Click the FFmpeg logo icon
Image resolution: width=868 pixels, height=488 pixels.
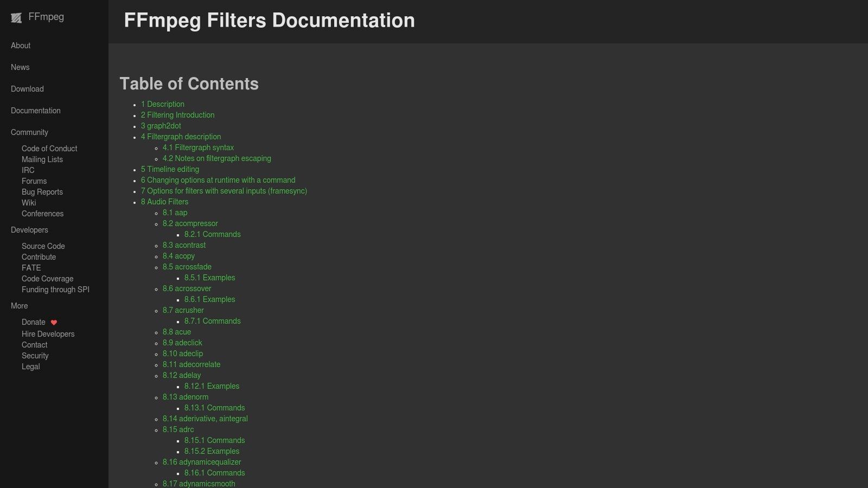point(16,18)
